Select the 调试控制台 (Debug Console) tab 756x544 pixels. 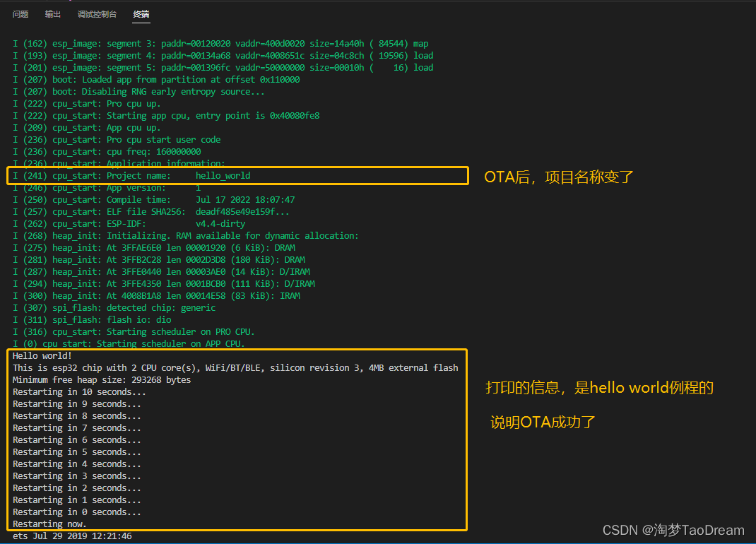97,13
